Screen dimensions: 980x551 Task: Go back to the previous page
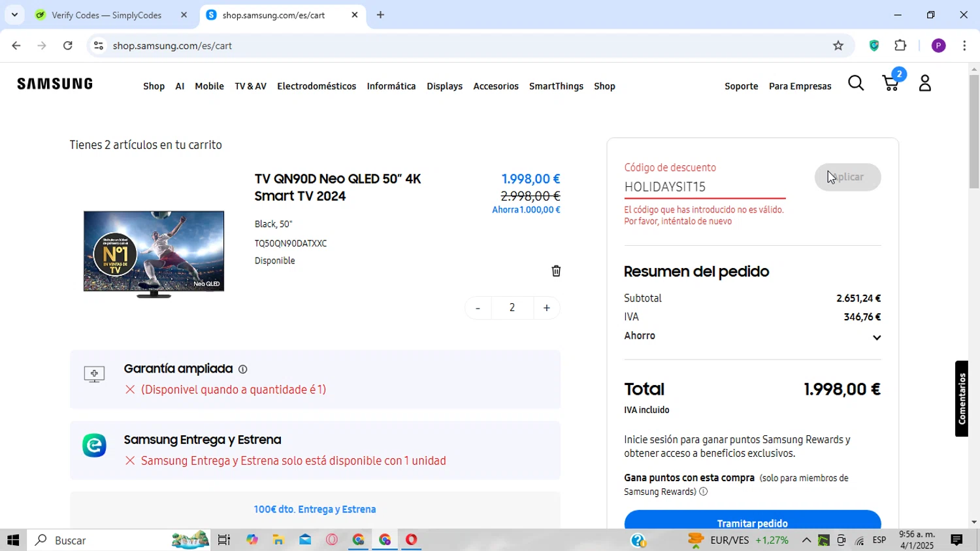(16, 46)
